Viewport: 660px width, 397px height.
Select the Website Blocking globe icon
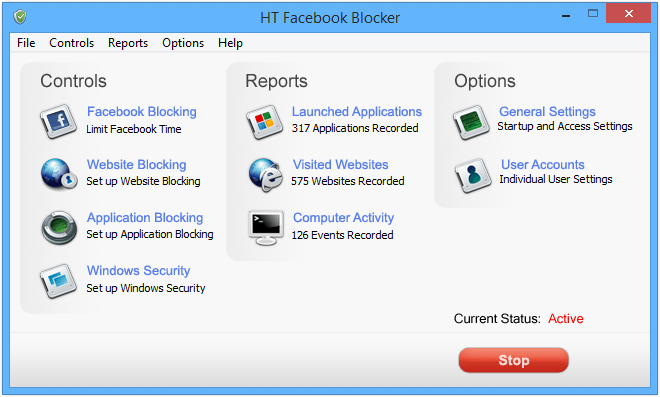(59, 174)
